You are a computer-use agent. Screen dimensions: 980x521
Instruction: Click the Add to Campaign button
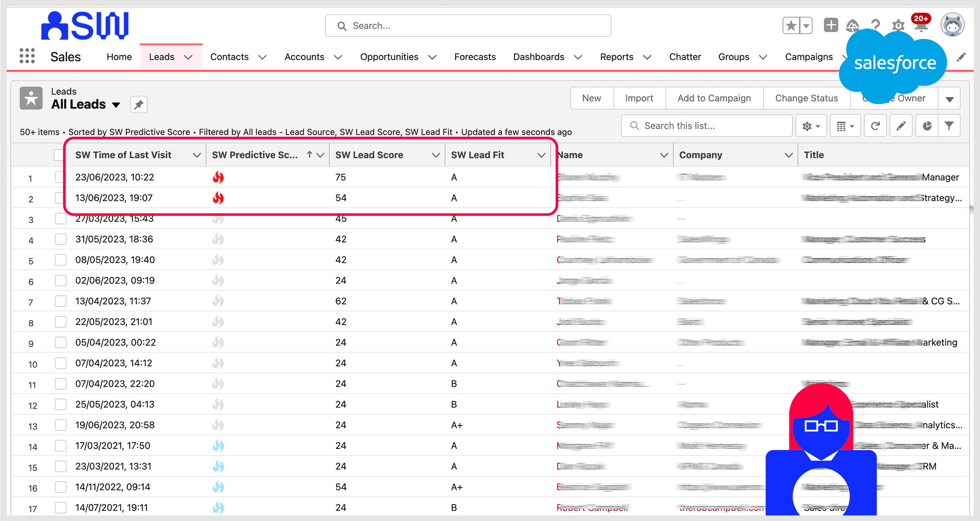(714, 98)
